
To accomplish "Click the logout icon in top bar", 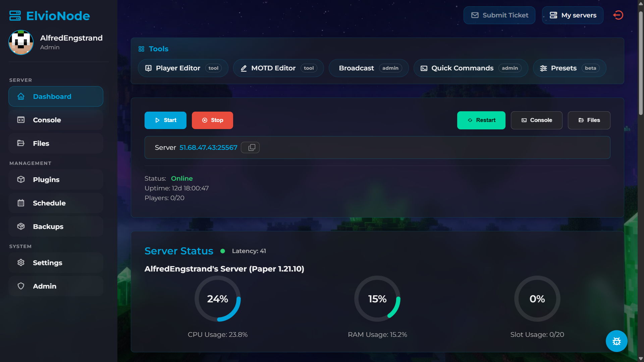I will pyautogui.click(x=619, y=15).
